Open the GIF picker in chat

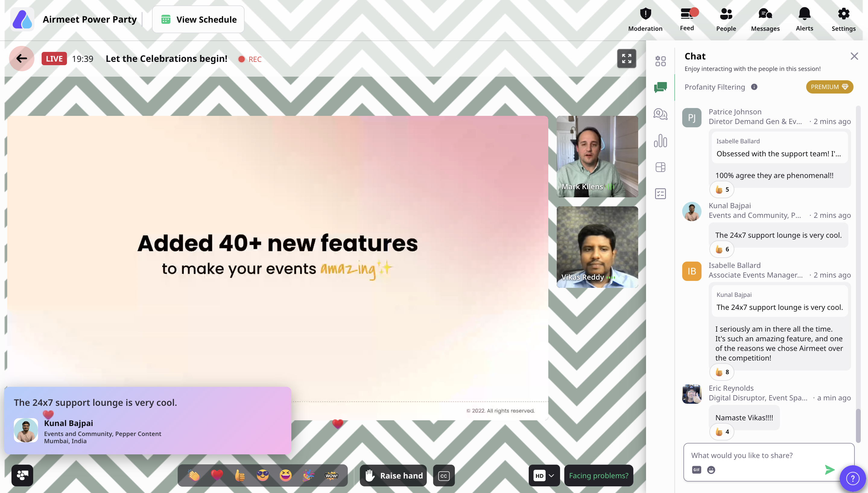[696, 470]
